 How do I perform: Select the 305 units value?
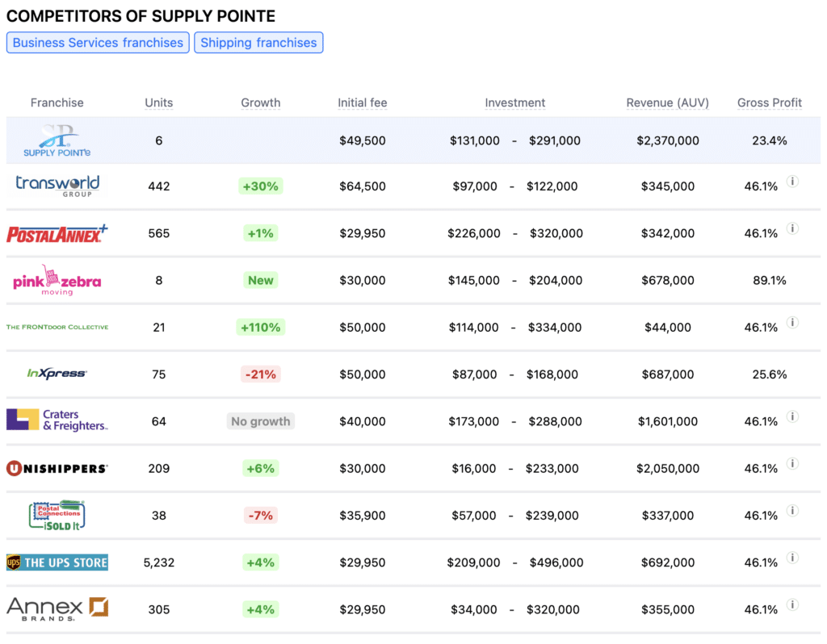coord(159,609)
